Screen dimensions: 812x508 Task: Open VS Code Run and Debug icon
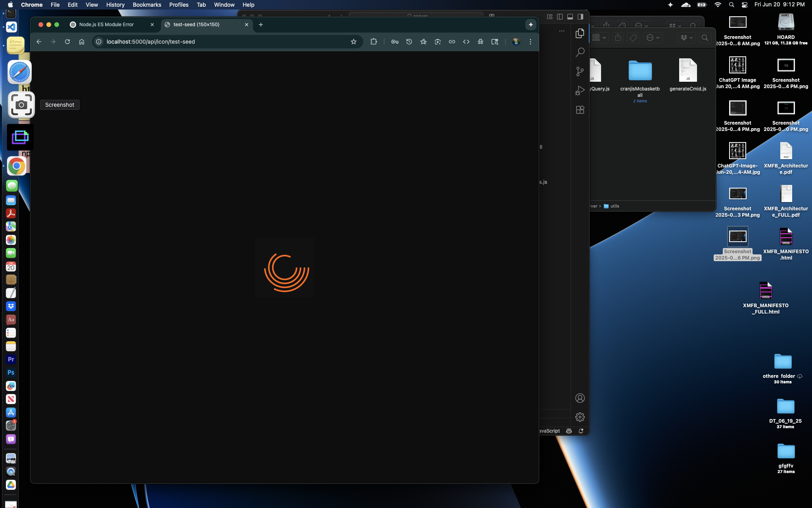coord(580,90)
